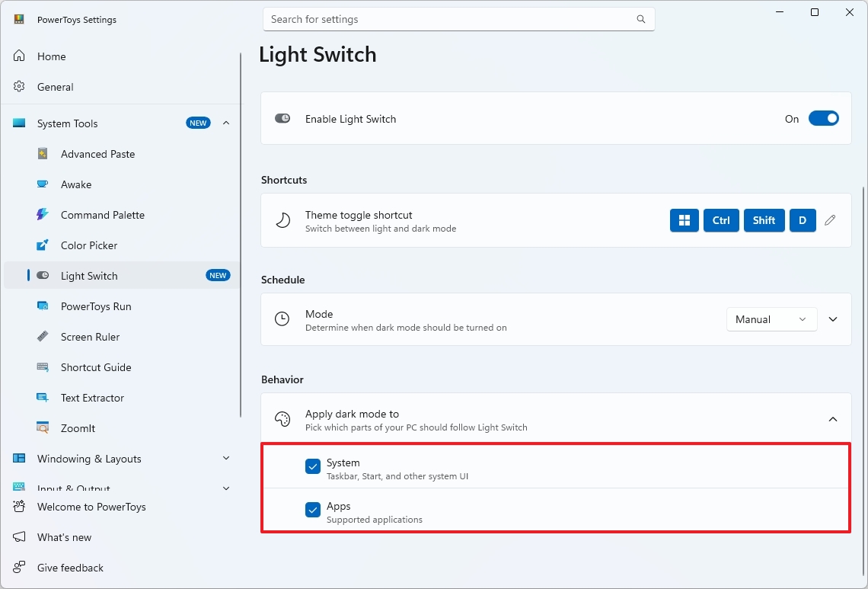
Task: Collapse the Apply dark mode section
Action: (833, 418)
